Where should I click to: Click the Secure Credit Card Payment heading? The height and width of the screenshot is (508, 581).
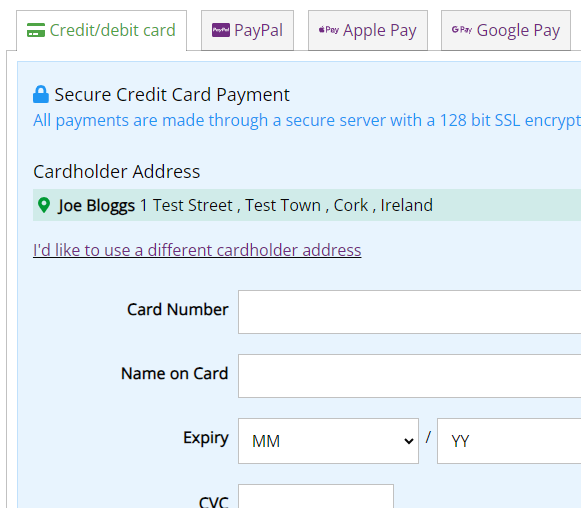tap(172, 94)
